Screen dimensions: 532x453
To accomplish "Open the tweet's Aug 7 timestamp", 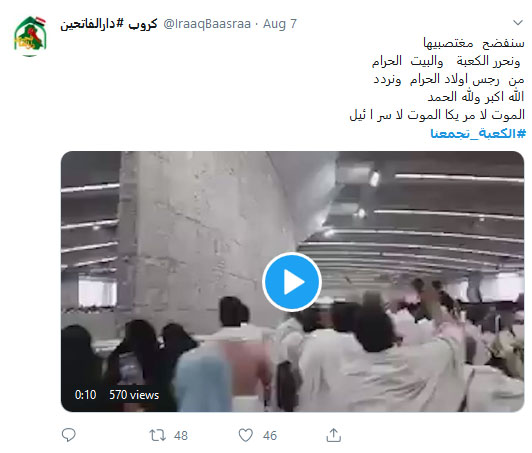I will click(x=280, y=24).
